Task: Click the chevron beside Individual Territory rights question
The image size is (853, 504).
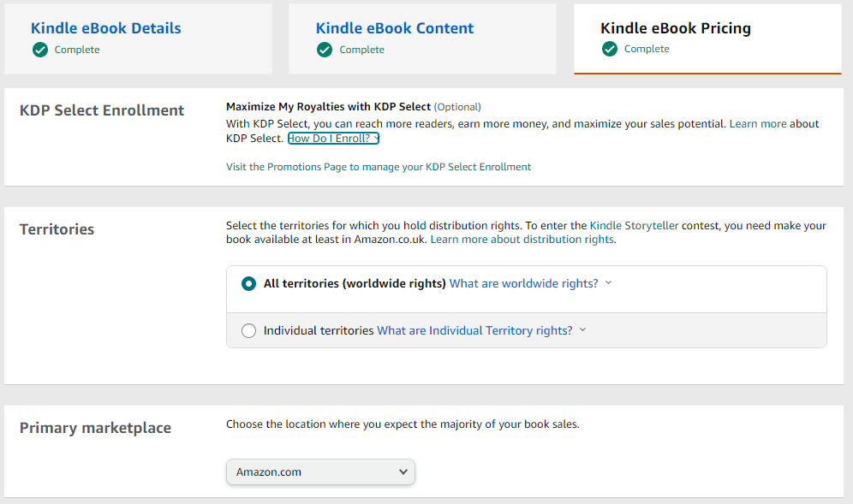Action: 582,329
